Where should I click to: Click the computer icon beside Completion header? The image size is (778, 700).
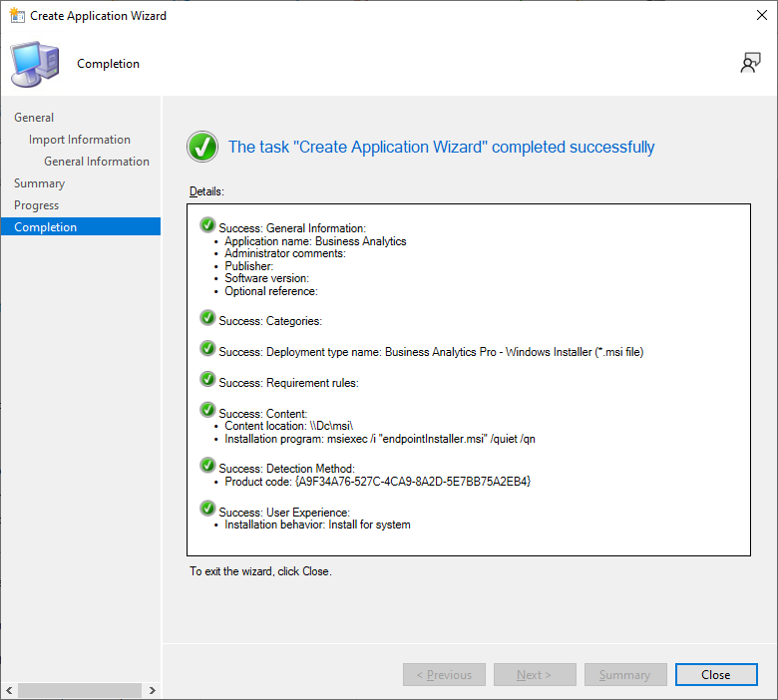[35, 65]
